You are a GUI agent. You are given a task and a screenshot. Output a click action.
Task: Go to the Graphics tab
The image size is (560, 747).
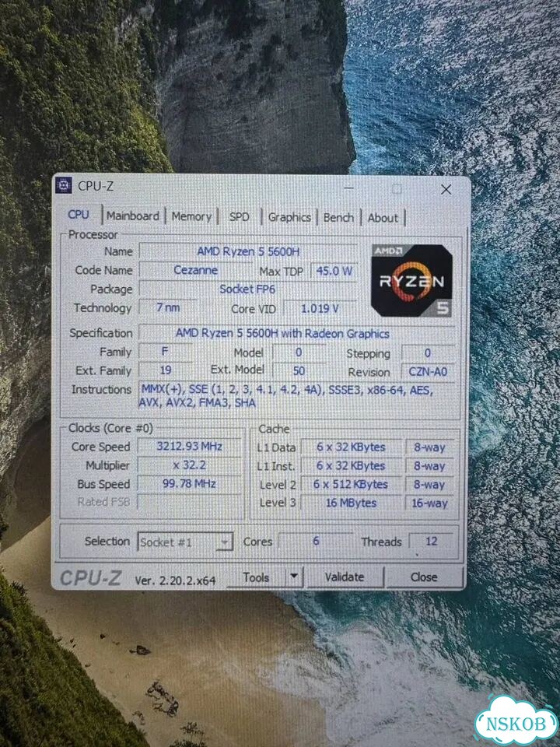click(x=289, y=217)
